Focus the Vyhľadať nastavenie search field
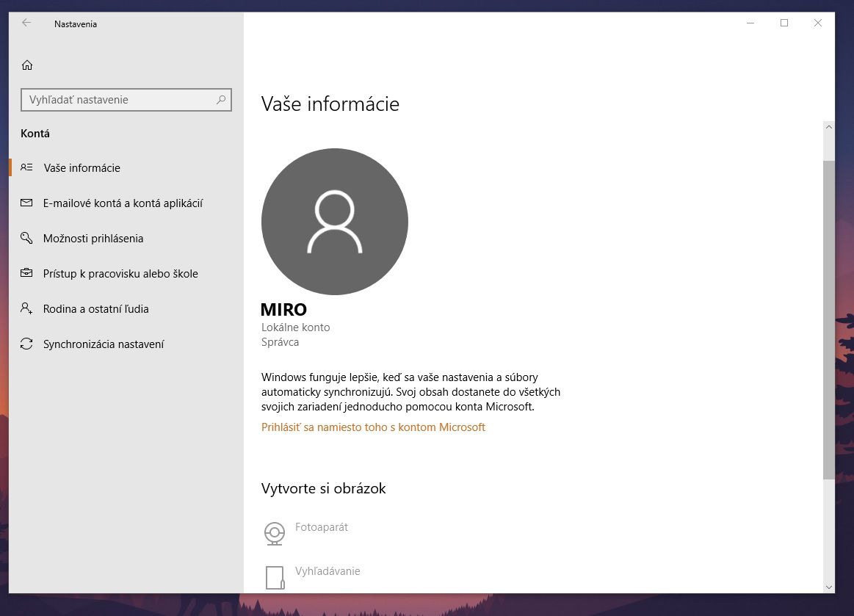This screenshot has height=616, width=854. [x=126, y=100]
